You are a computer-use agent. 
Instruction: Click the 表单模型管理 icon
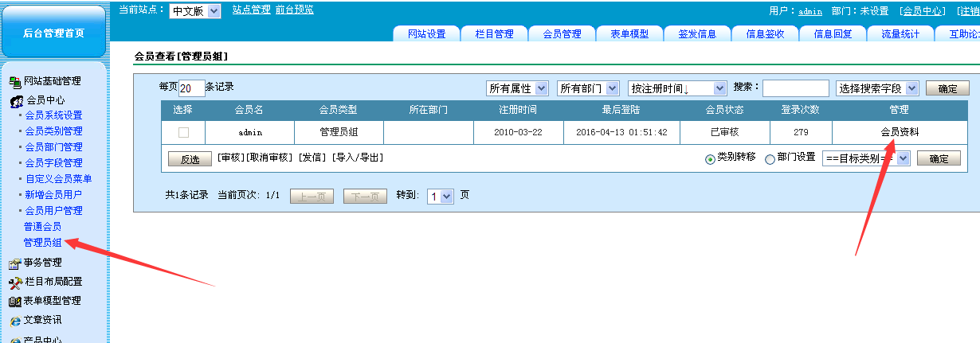point(14,302)
